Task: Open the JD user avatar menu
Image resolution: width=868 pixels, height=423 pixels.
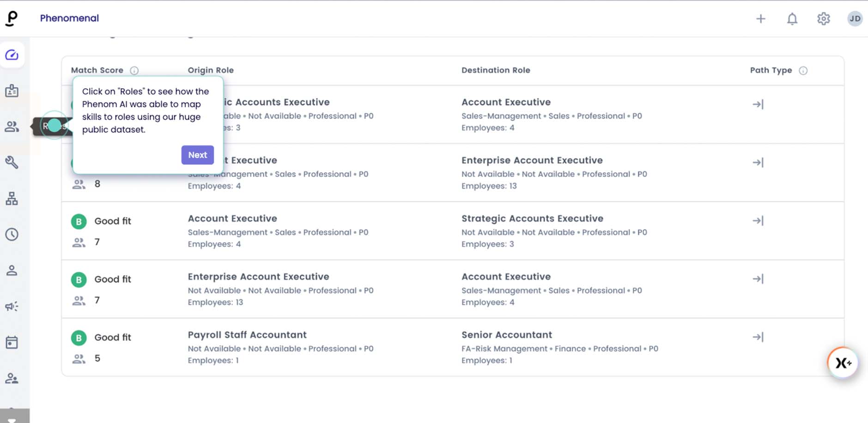Action: coord(855,18)
